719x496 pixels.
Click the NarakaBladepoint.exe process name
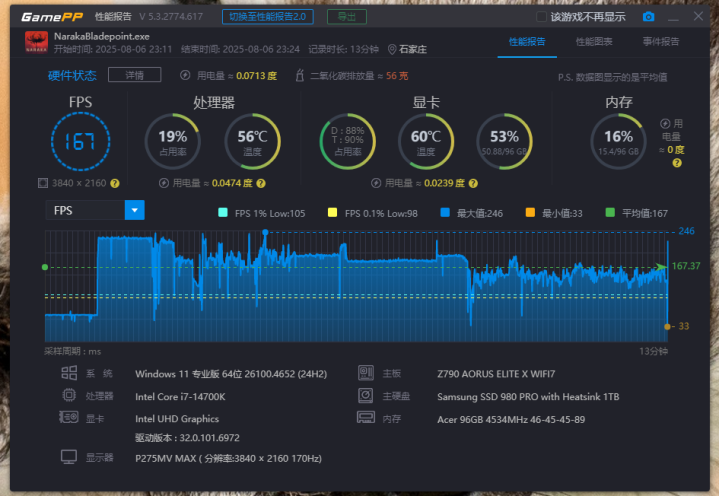[102, 36]
